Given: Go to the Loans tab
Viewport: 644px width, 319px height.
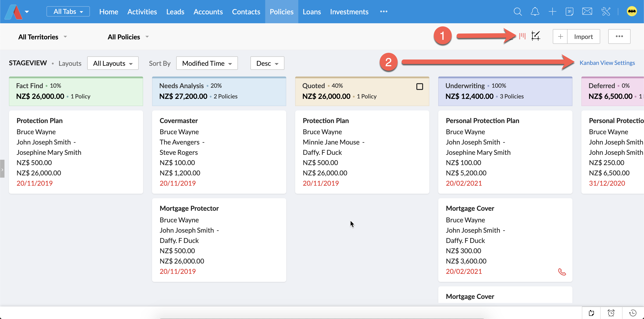Looking at the screenshot, I should pos(311,12).
